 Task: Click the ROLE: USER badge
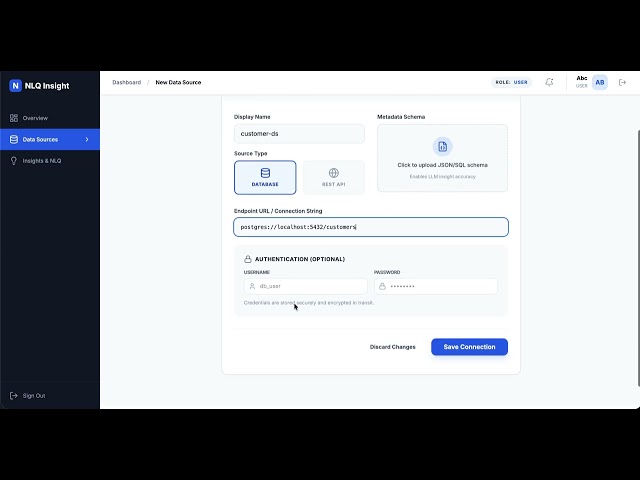click(x=511, y=82)
